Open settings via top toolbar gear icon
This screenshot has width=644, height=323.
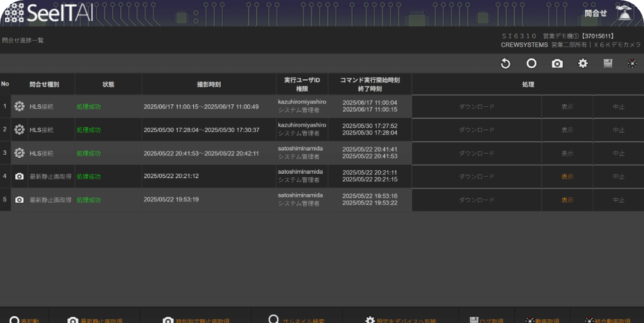583,64
